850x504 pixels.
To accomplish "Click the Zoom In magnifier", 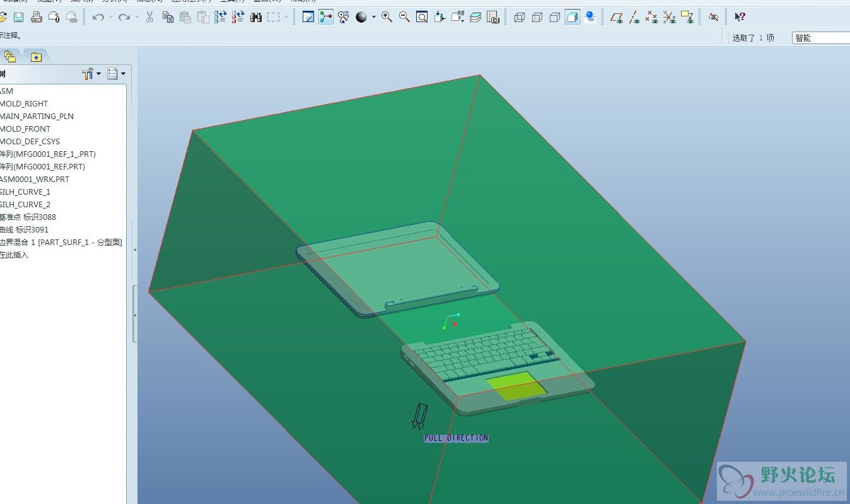I will (387, 18).
